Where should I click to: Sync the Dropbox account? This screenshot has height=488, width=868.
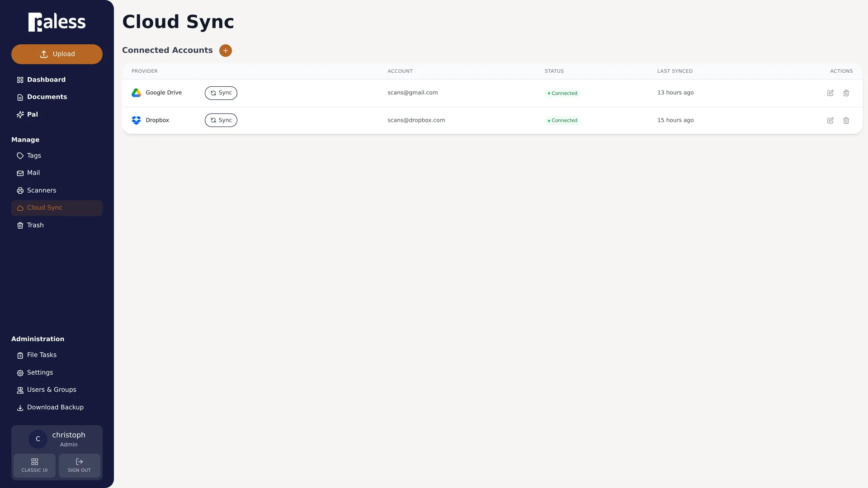[x=221, y=120]
